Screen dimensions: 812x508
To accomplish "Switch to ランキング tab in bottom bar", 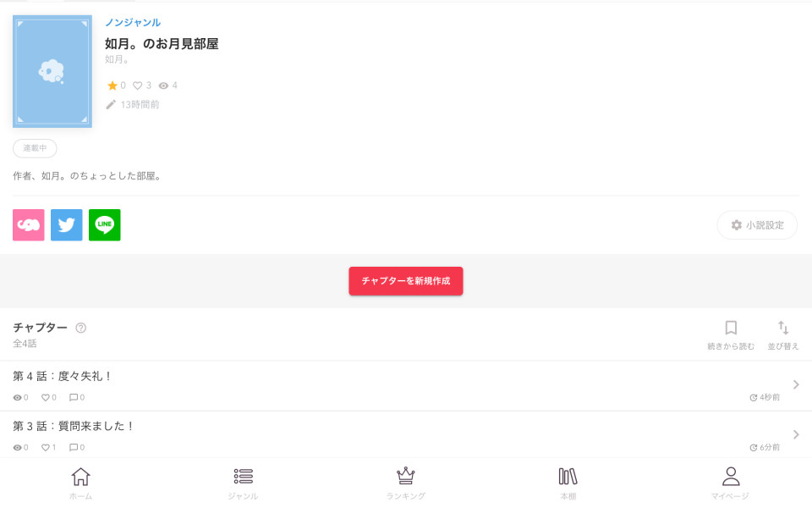I will 405,483.
